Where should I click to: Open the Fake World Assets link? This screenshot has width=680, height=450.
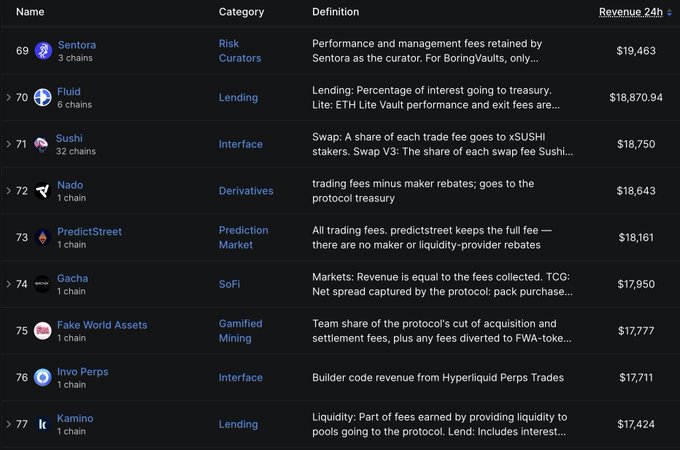click(x=102, y=325)
